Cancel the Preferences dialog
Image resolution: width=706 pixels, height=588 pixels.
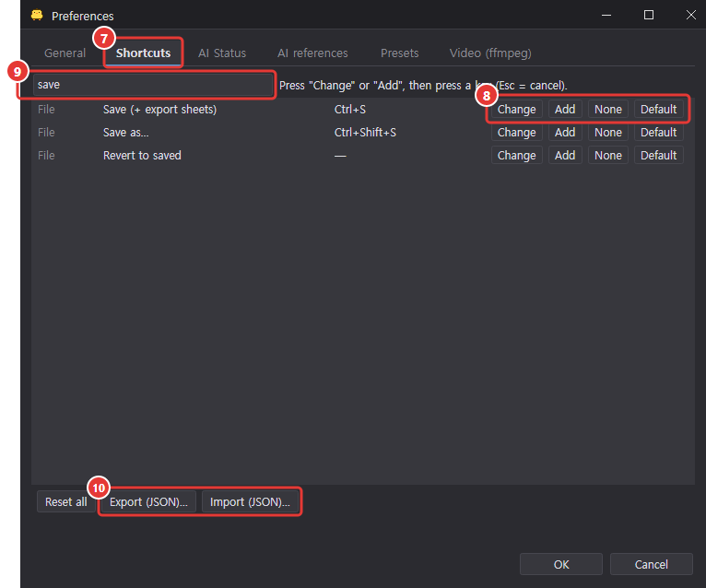tap(651, 564)
